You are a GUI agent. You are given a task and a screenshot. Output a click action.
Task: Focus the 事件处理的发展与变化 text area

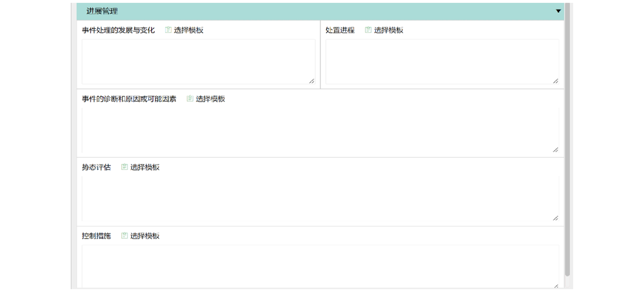click(x=198, y=61)
